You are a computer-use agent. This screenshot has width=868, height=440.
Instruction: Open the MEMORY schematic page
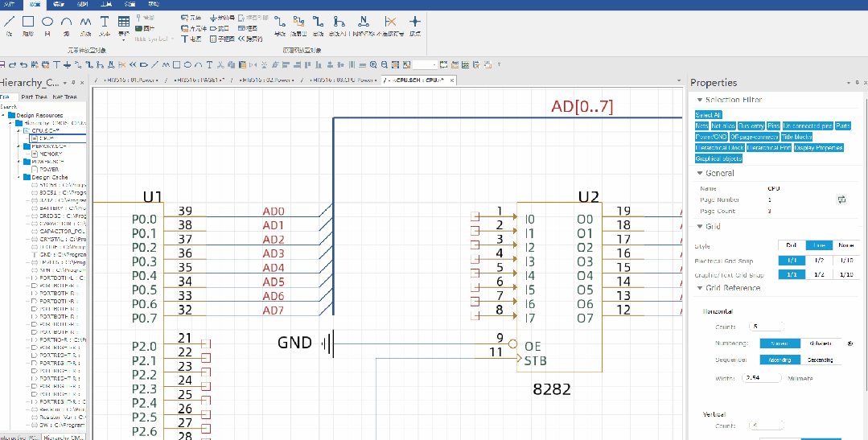pyautogui.click(x=51, y=154)
